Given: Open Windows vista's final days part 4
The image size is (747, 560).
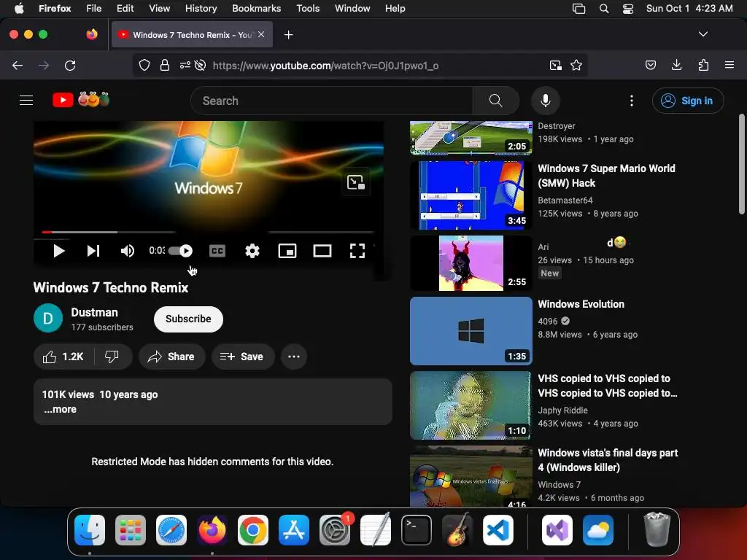Looking at the screenshot, I should click(x=608, y=460).
